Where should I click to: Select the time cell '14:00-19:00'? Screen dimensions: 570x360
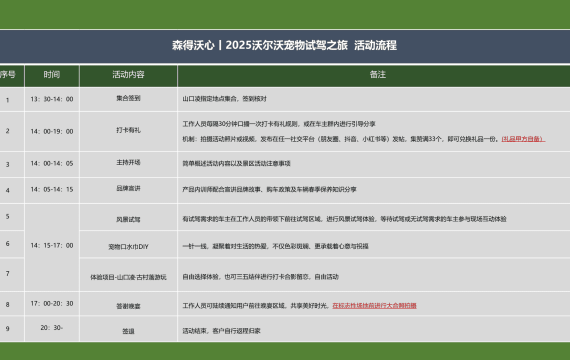pos(52,131)
